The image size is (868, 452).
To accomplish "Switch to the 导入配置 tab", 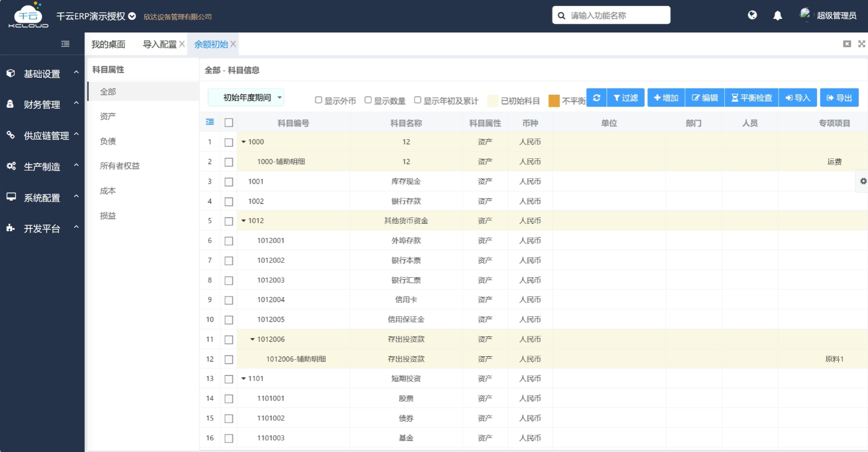I will pos(160,44).
